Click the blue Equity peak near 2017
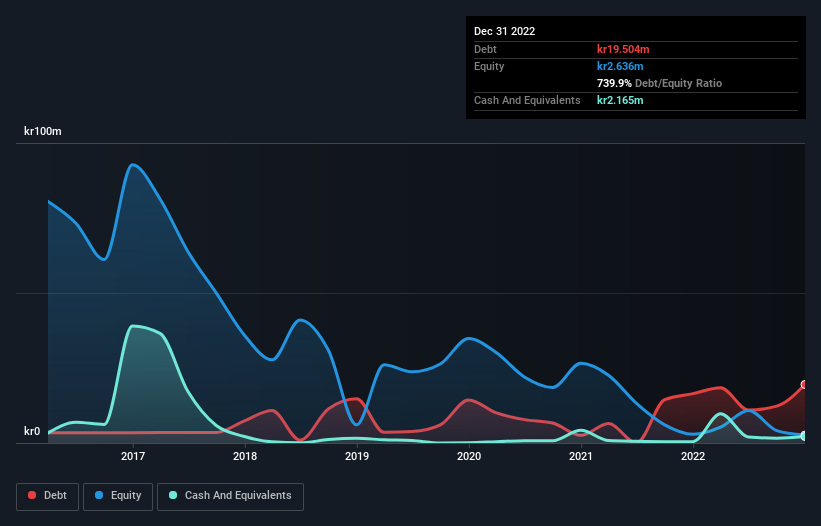The image size is (821, 526). (134, 165)
